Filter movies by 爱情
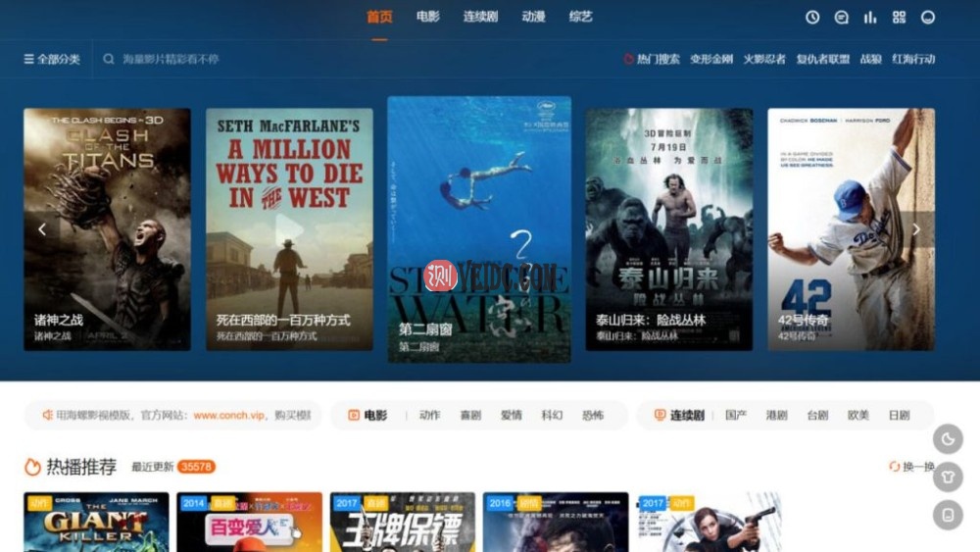Screen dimensions: 980x552 pos(512,415)
